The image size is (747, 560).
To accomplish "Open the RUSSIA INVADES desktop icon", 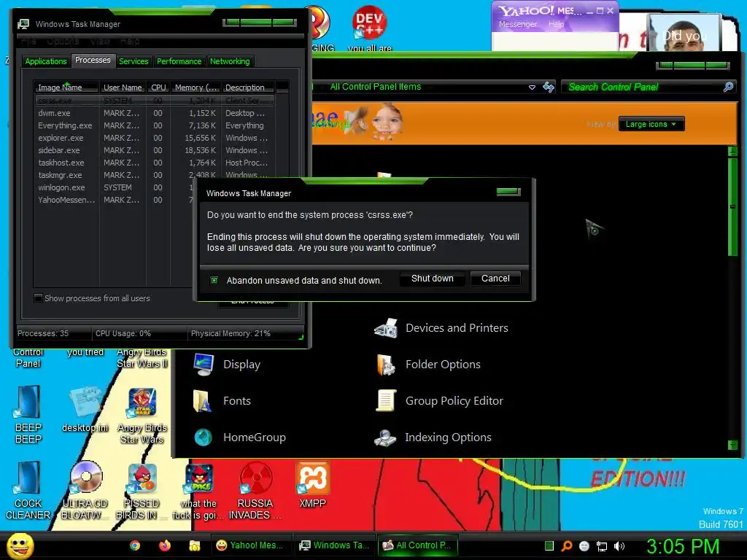I will pyautogui.click(x=255, y=491).
